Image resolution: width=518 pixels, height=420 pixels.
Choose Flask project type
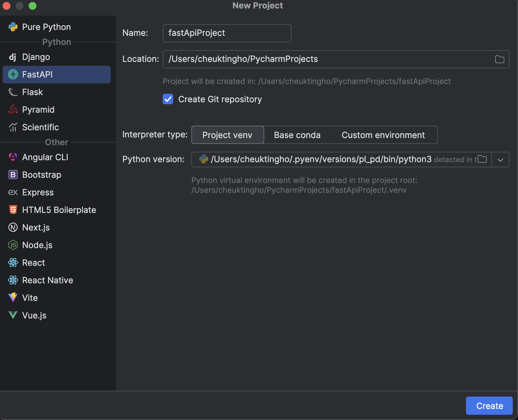pos(57,92)
